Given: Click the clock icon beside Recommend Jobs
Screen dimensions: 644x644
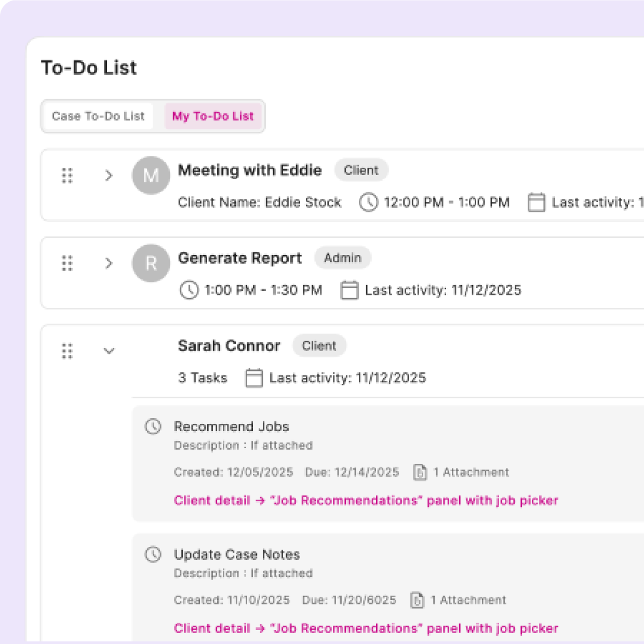Looking at the screenshot, I should click(x=154, y=427).
